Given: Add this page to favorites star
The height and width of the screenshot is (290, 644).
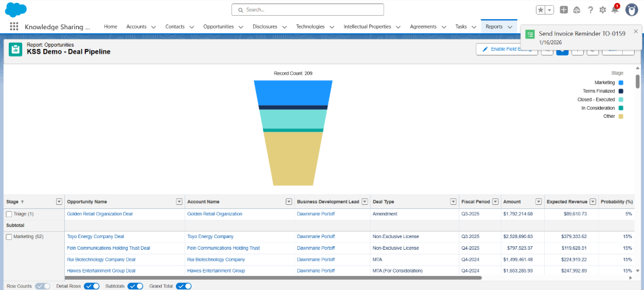Looking at the screenshot, I should pos(541,10).
